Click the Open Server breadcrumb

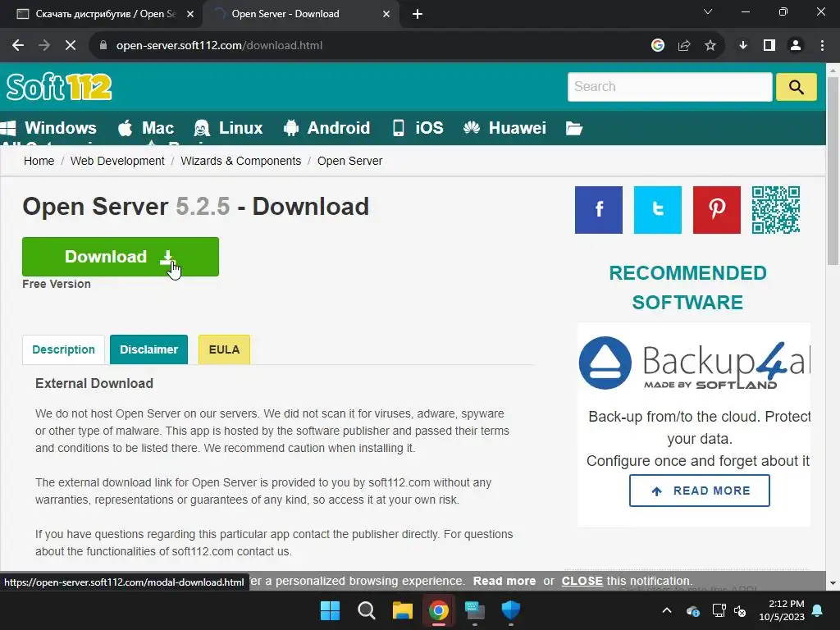(x=349, y=162)
